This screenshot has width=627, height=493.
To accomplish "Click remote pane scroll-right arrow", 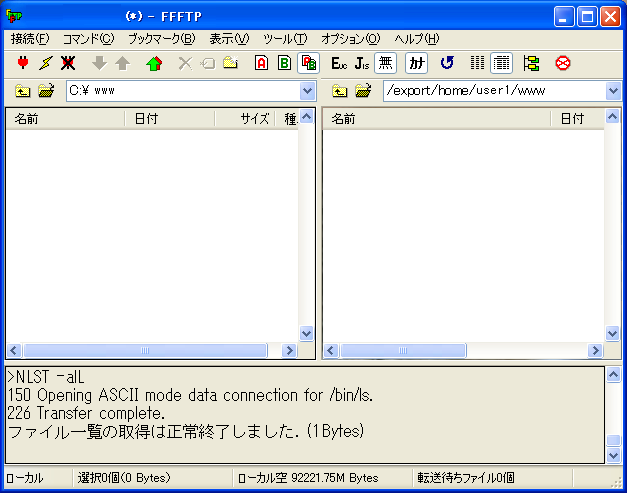I will (595, 351).
